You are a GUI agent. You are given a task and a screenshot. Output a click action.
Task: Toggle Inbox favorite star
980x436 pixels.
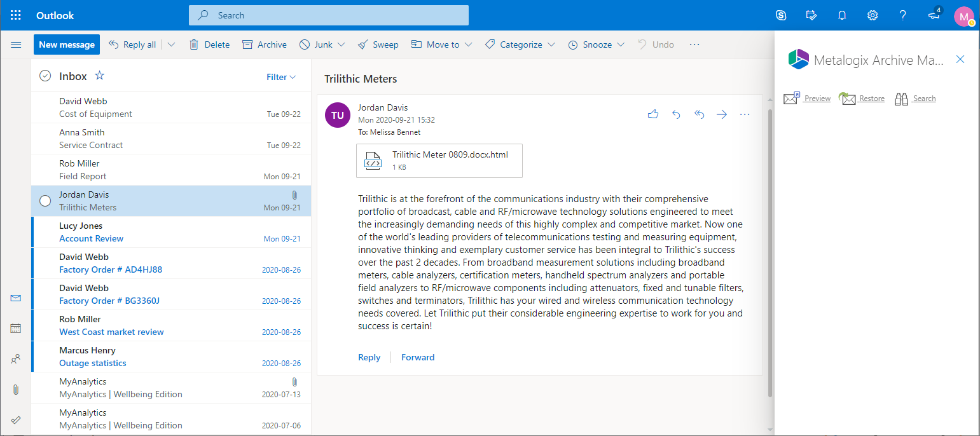pyautogui.click(x=99, y=76)
